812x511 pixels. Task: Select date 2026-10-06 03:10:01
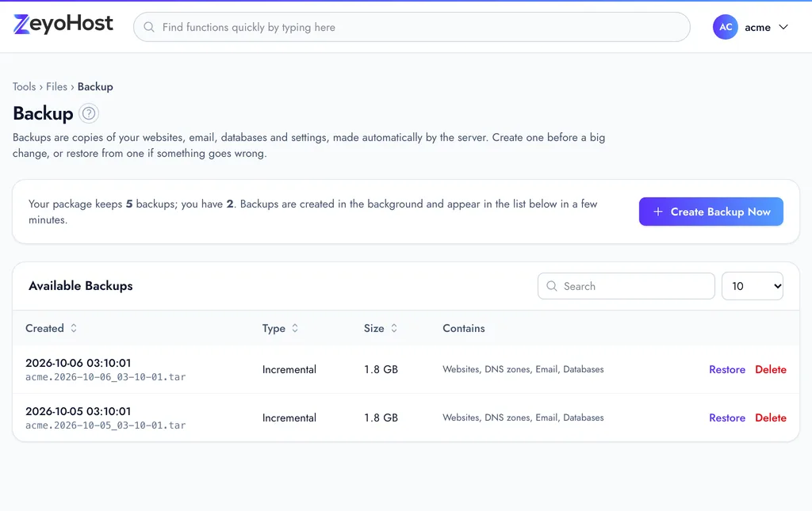coord(79,363)
